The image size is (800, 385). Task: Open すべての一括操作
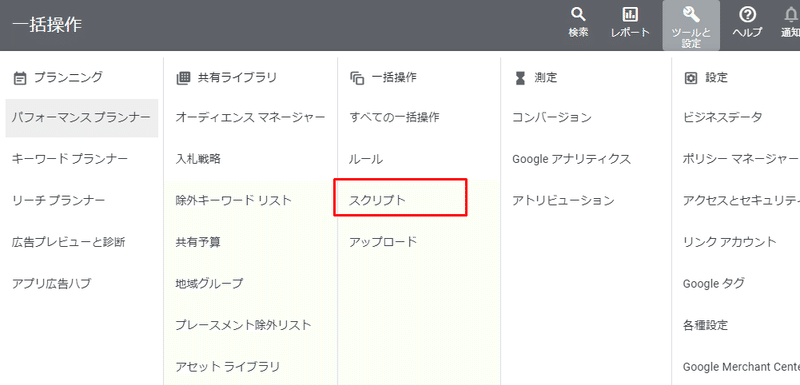click(x=394, y=118)
